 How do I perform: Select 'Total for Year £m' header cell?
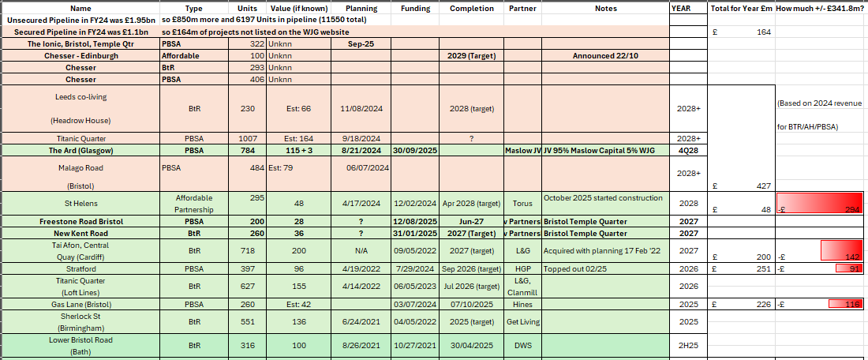tap(742, 9)
